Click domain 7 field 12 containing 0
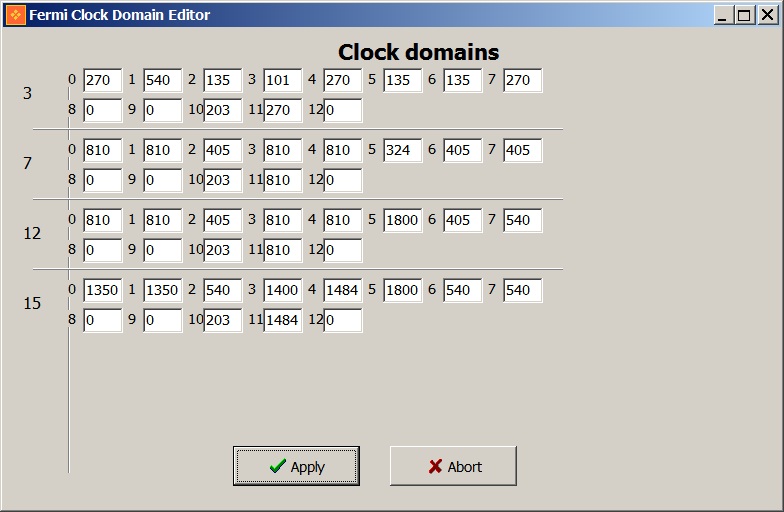Image resolution: width=784 pixels, height=512 pixels. point(343,181)
